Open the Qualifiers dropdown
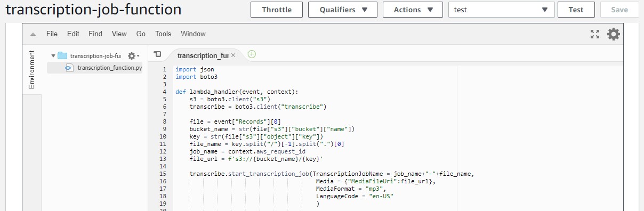Image resolution: width=644 pixels, height=211 pixels. click(343, 10)
